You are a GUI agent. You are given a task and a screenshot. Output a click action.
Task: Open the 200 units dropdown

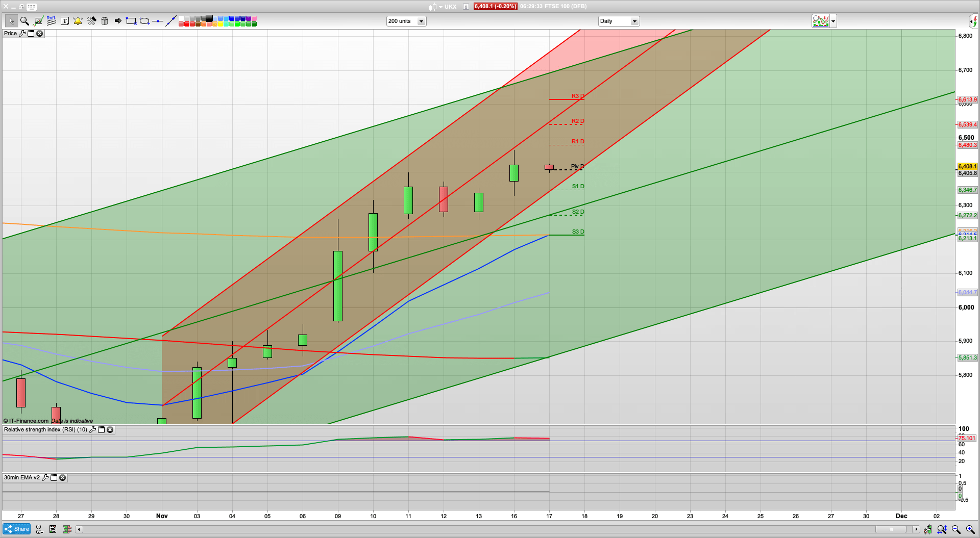point(421,21)
